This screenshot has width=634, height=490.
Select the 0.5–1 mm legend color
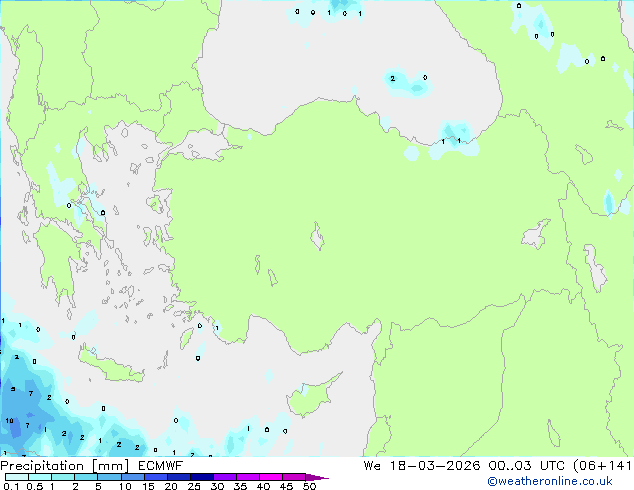pyautogui.click(x=40, y=477)
